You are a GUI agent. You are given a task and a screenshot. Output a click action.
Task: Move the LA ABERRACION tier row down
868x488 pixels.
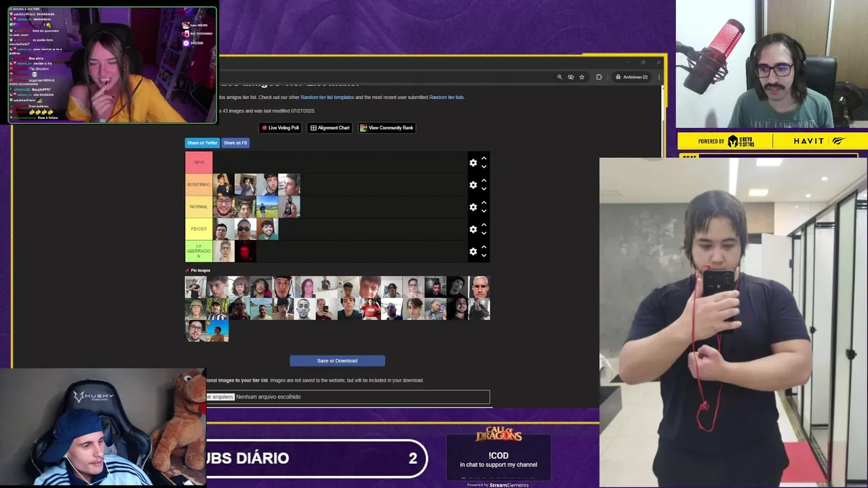point(484,256)
